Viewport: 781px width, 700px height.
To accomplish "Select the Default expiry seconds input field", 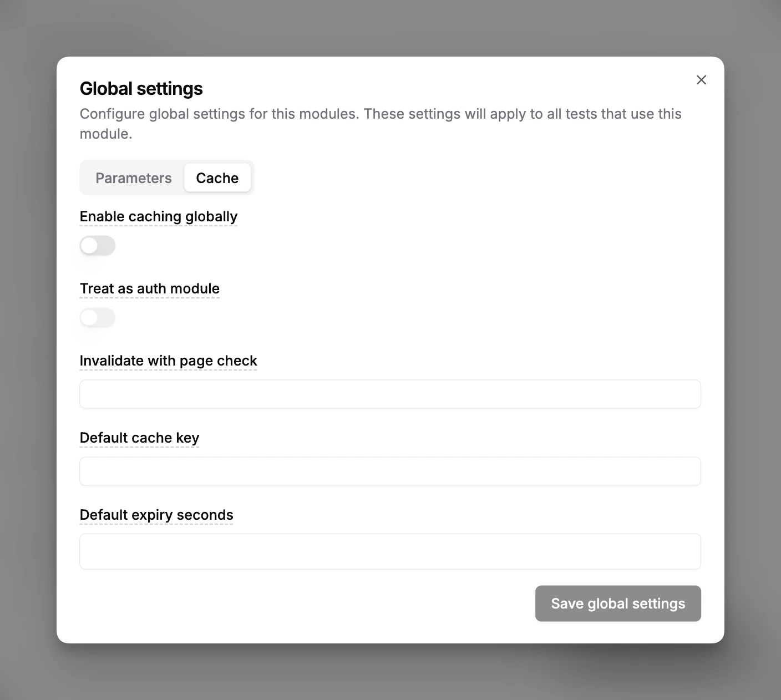I will click(390, 551).
